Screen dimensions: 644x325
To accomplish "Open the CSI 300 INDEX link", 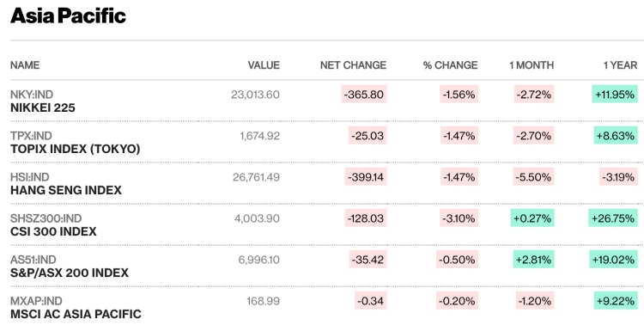I will 53,231.
